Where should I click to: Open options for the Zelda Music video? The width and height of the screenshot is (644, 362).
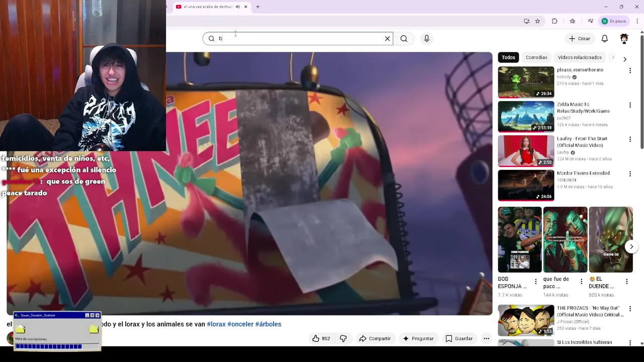630,105
